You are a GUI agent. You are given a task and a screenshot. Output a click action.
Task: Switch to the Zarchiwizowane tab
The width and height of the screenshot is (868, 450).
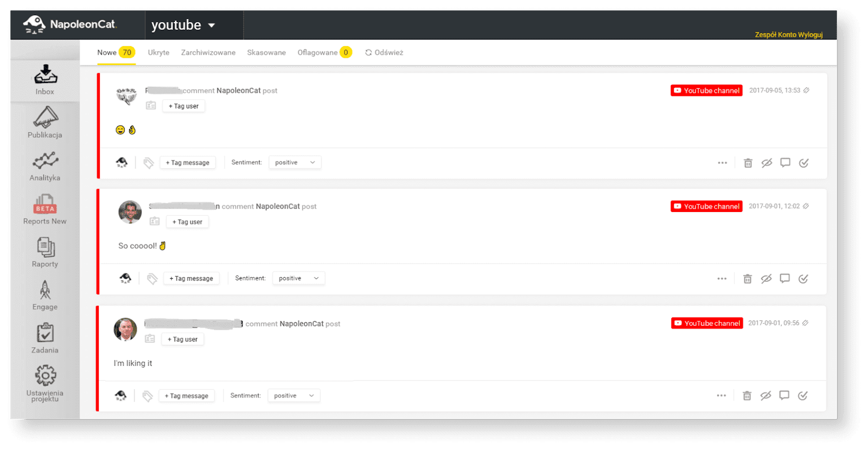[x=208, y=53]
